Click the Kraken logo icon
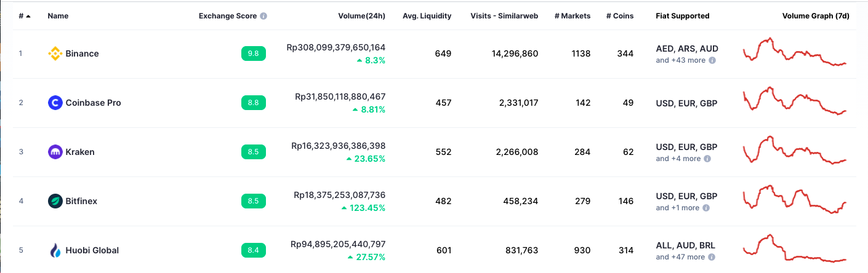The width and height of the screenshot is (868, 273). (x=55, y=152)
